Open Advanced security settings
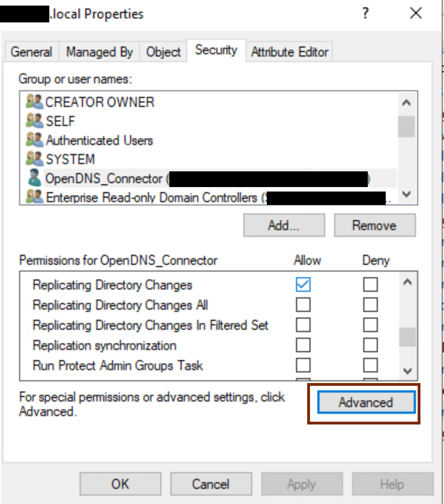 pos(366,402)
